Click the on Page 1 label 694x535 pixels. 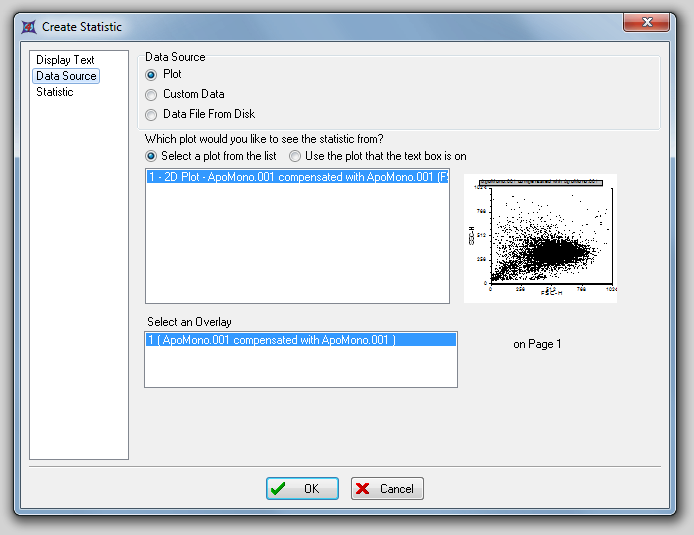pos(537,344)
